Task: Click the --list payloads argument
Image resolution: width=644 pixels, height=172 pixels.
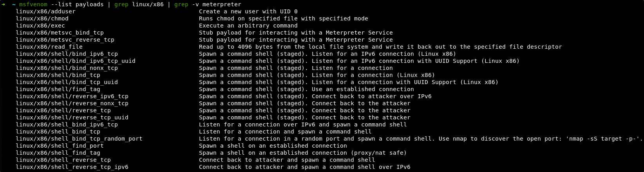Action: [78, 4]
